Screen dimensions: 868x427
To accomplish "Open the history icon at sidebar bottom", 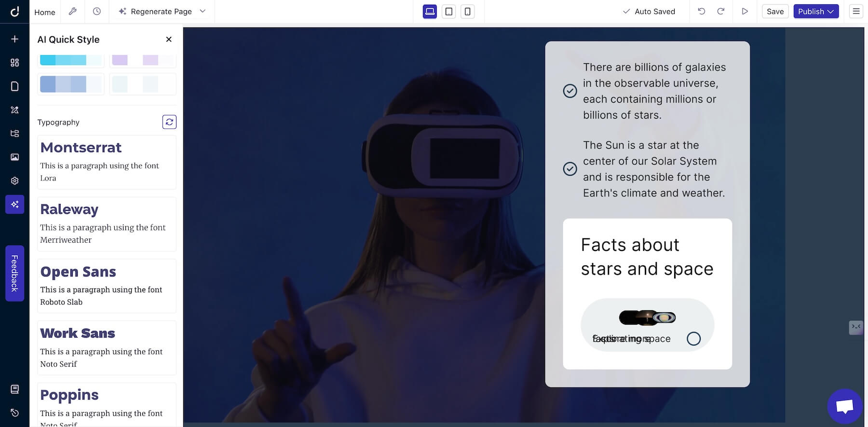I will (x=14, y=413).
